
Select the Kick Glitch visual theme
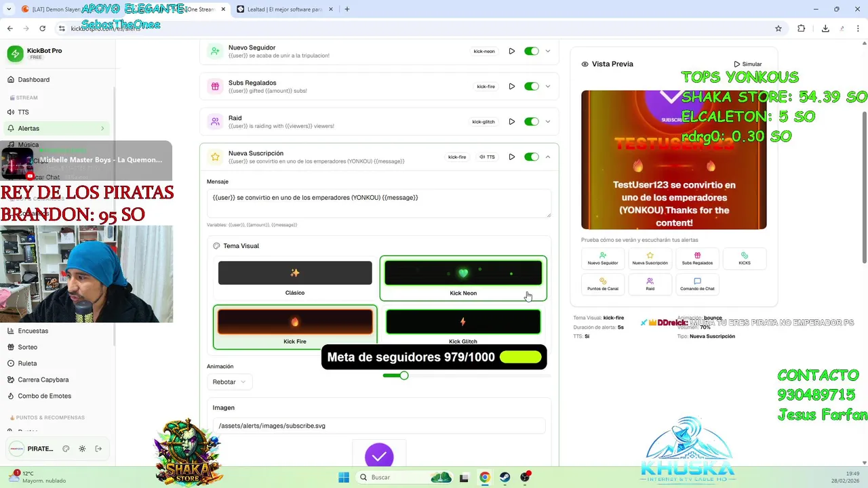[x=463, y=327]
